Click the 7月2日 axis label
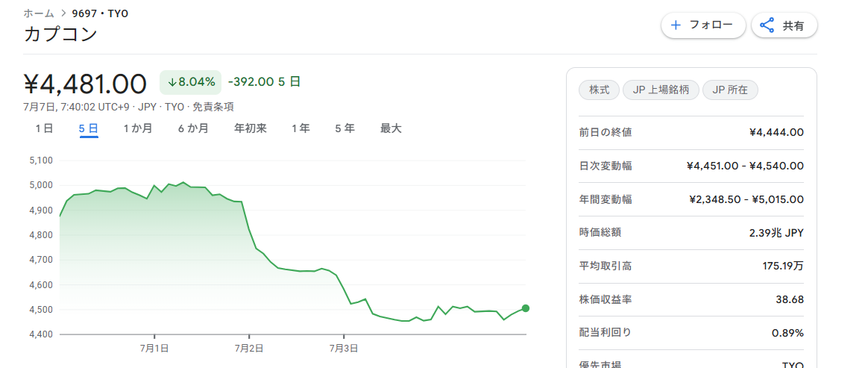Screen dimensions: 868x368 (x=249, y=348)
